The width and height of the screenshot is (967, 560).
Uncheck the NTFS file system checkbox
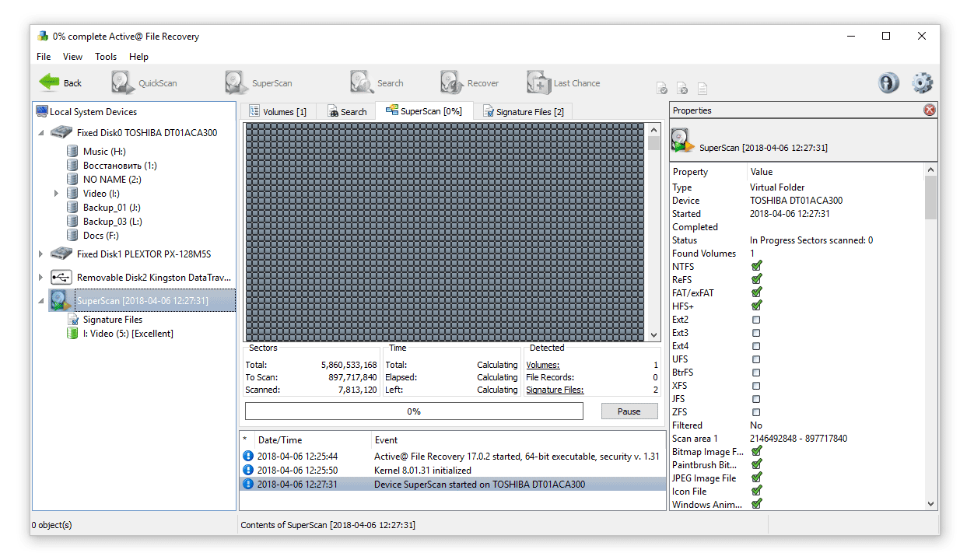pos(756,267)
